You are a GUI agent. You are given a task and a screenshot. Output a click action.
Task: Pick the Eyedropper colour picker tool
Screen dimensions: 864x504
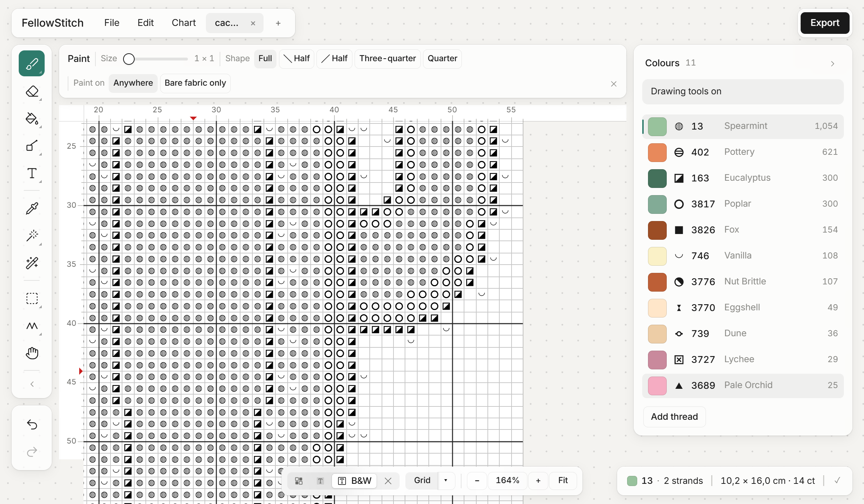click(32, 208)
